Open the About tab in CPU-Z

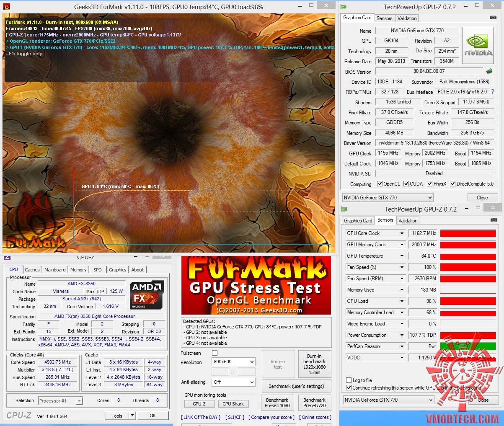(137, 270)
